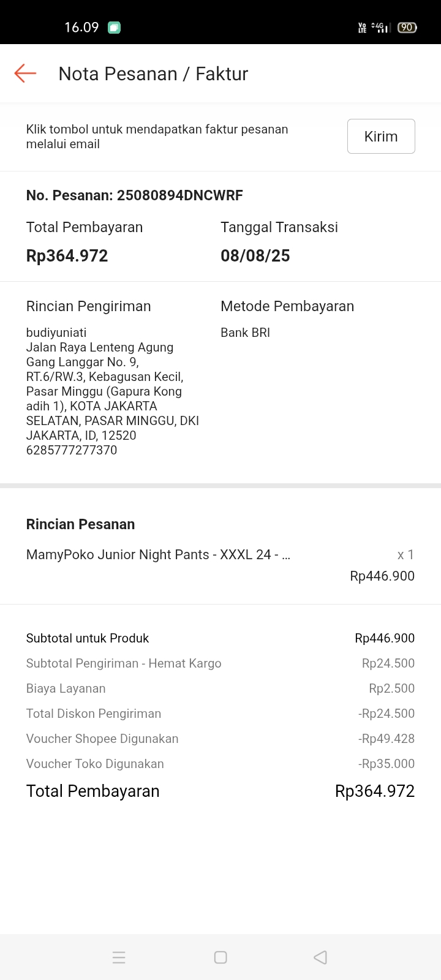This screenshot has height=980, width=441.
Task: Tap the VoLTE status icon
Action: pos(362,28)
